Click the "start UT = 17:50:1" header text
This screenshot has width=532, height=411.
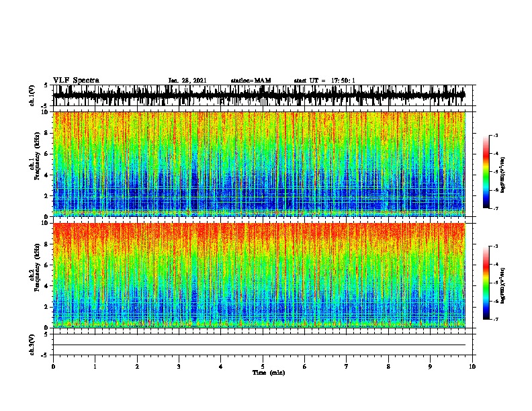click(x=324, y=81)
